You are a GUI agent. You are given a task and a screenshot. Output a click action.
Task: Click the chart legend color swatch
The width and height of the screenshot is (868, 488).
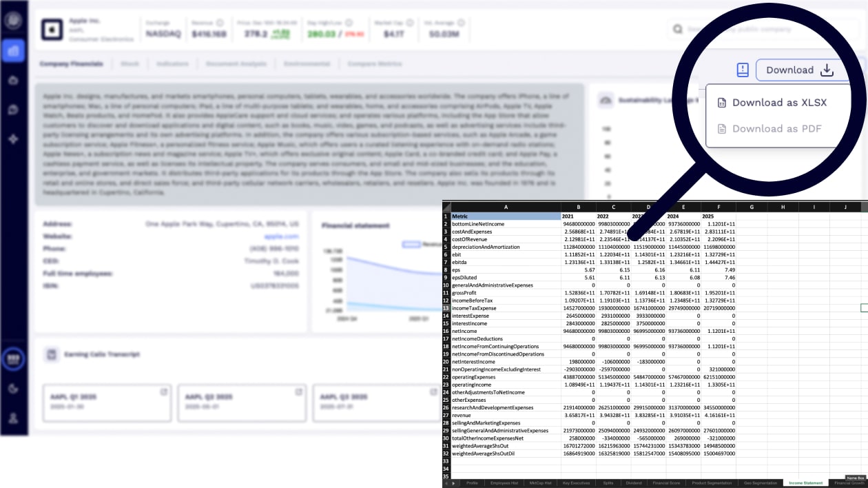pyautogui.click(x=411, y=244)
